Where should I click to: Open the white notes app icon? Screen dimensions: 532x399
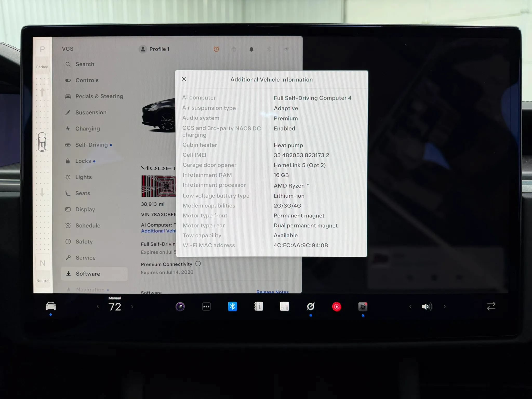(284, 306)
